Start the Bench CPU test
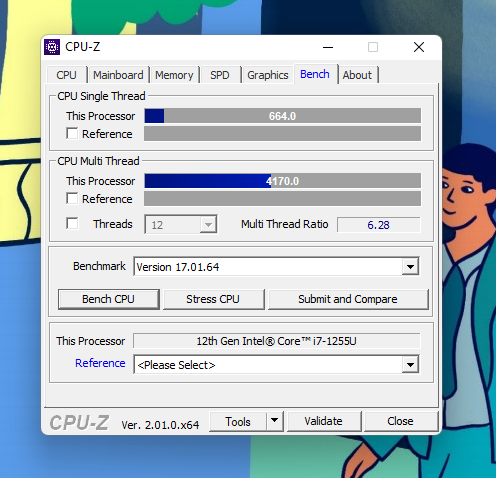Viewport: 496px width, 478px height. tap(108, 299)
